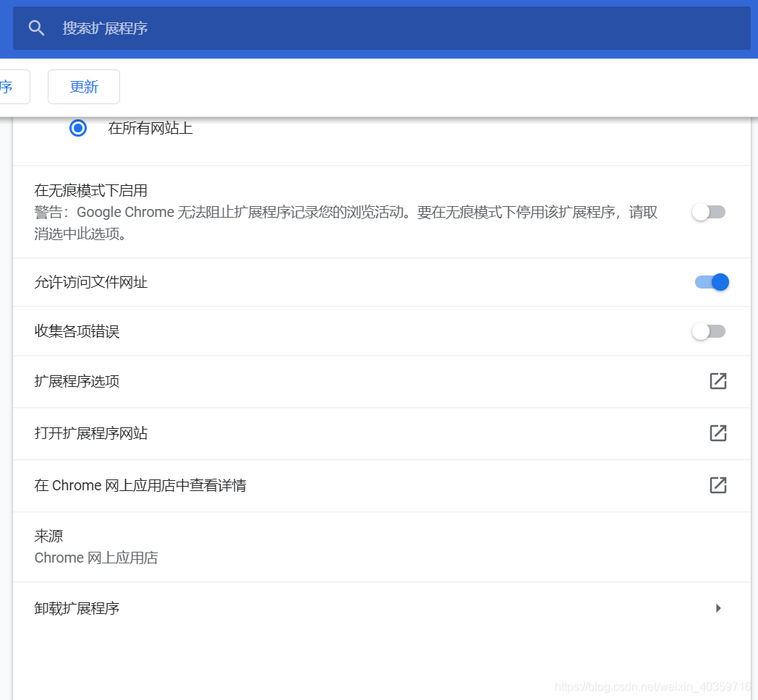Expand 卸载扩展程序 with the arrow

pyautogui.click(x=718, y=608)
